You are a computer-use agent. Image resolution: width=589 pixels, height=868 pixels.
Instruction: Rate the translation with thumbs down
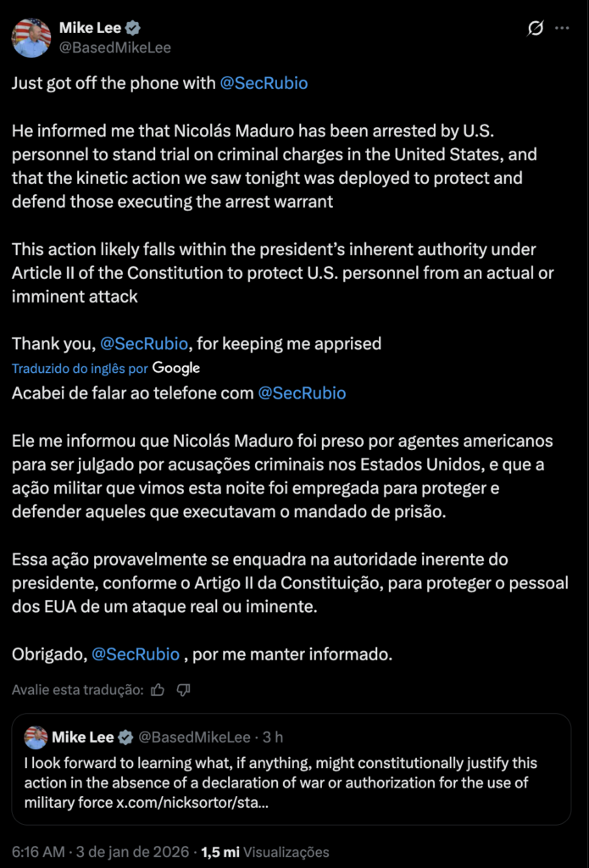(183, 690)
